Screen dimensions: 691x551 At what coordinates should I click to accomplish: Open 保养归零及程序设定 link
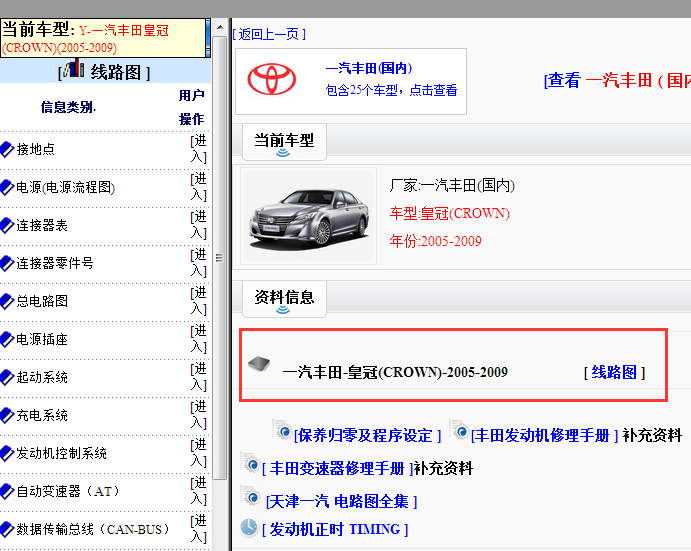368,436
